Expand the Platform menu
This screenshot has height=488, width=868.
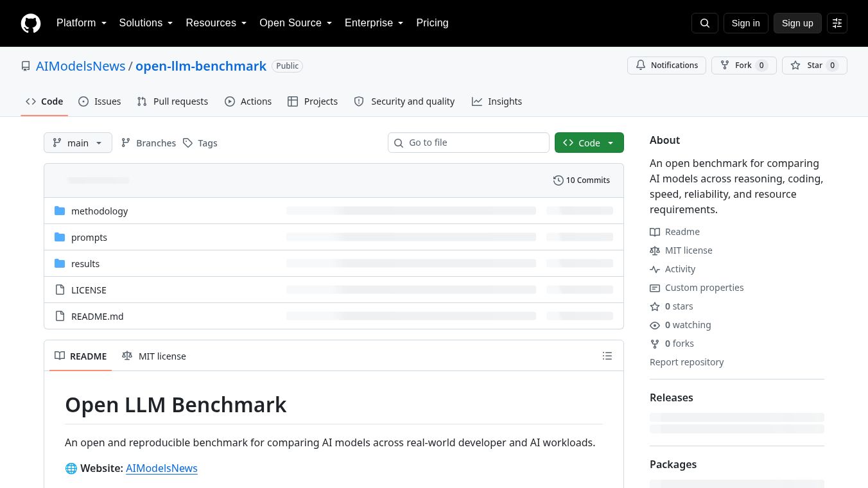click(x=82, y=23)
